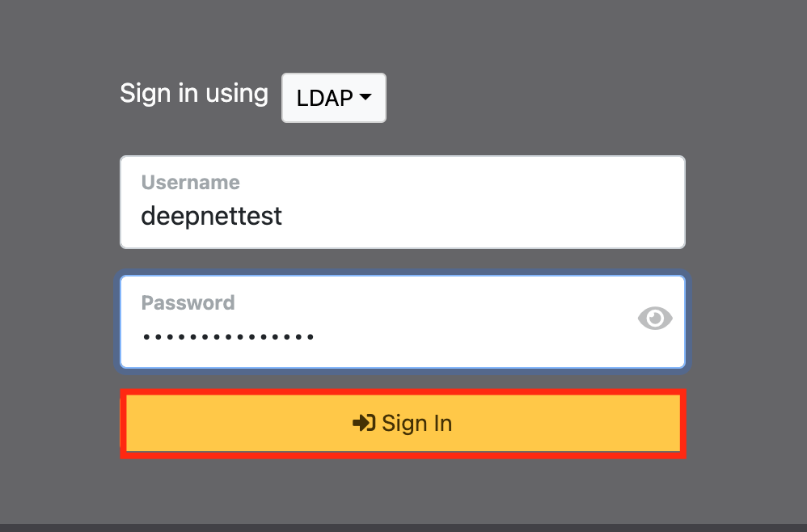The height and width of the screenshot is (532, 807).
Task: Click the caret arrow beside LDAP
Action: click(365, 98)
